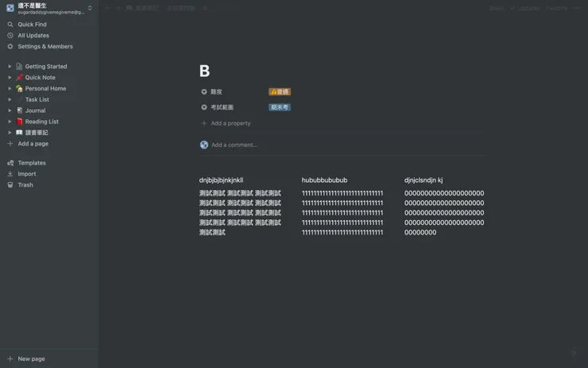Click the 測試測試 text block
The width and height of the screenshot is (588, 368).
(240, 213)
